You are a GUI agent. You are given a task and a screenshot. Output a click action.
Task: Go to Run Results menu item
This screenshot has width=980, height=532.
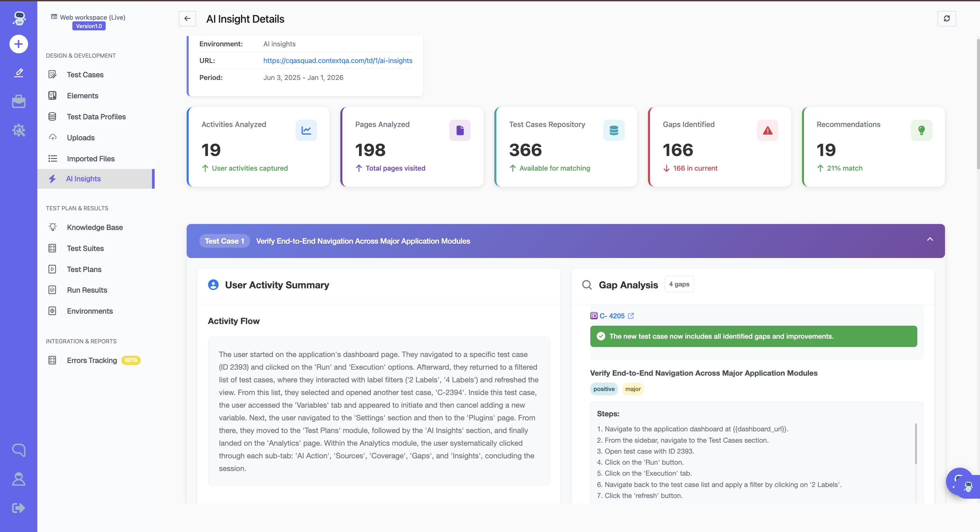[87, 290]
